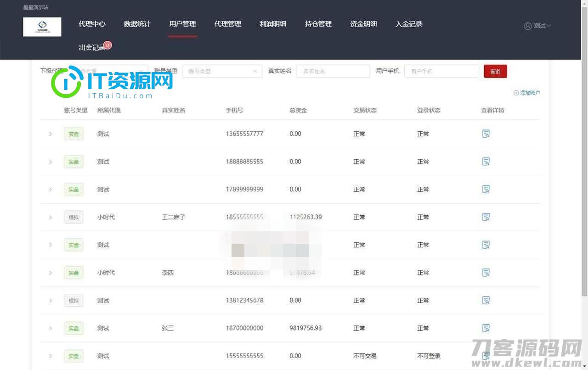Click phone number 18700000000
Image resolution: width=588 pixels, height=370 pixels.
pos(244,328)
